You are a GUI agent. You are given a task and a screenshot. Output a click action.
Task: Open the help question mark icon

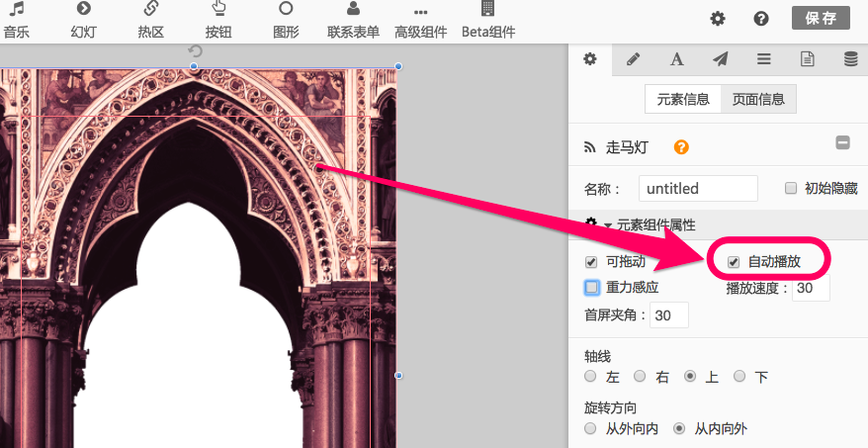click(761, 19)
